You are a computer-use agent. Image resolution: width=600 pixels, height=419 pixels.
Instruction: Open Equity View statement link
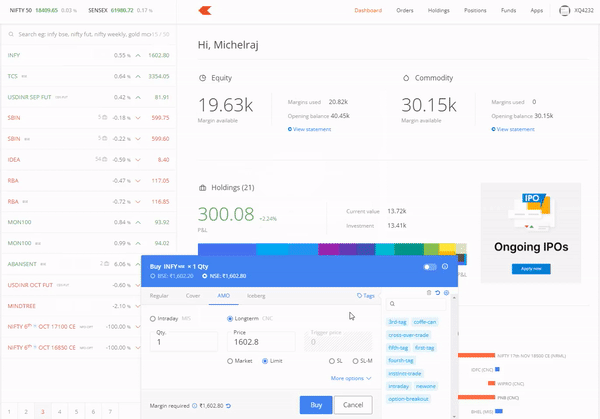pyautogui.click(x=309, y=129)
